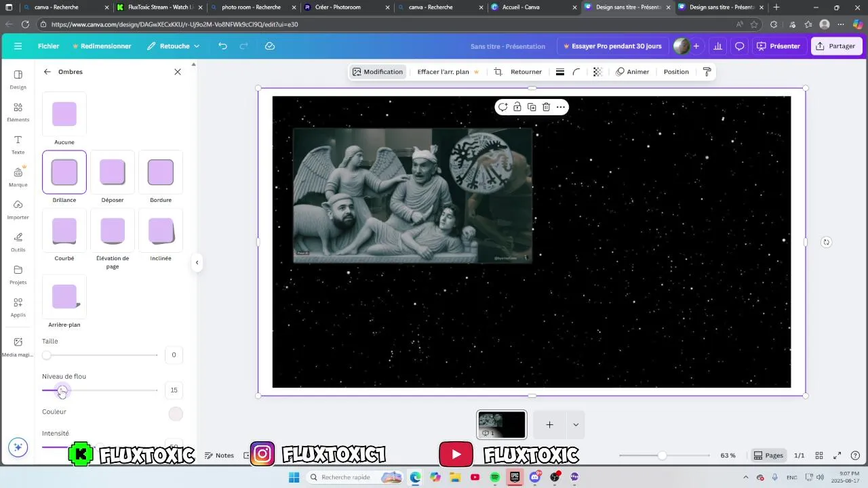This screenshot has height=488, width=868.
Task: Click the comment-plus icon above the image
Action: pyautogui.click(x=502, y=107)
